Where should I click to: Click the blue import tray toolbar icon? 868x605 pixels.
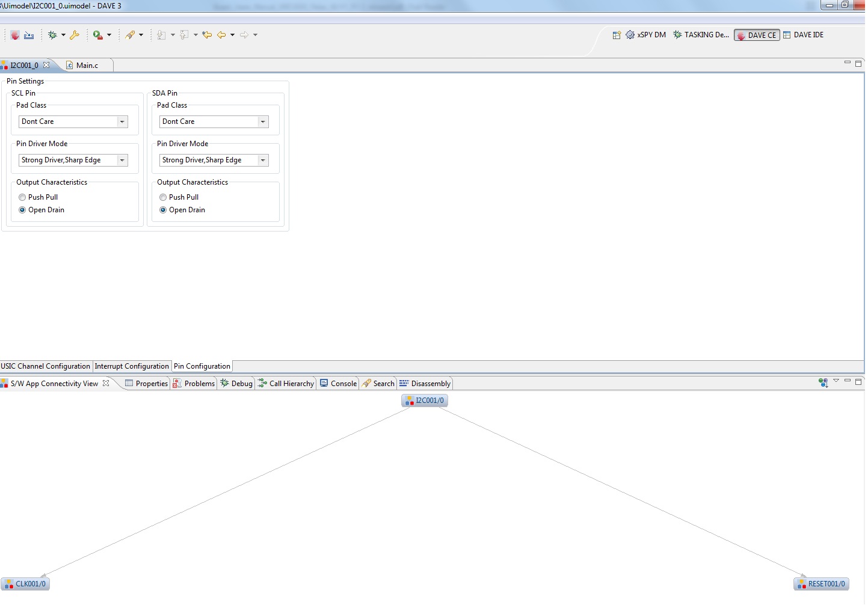(29, 35)
